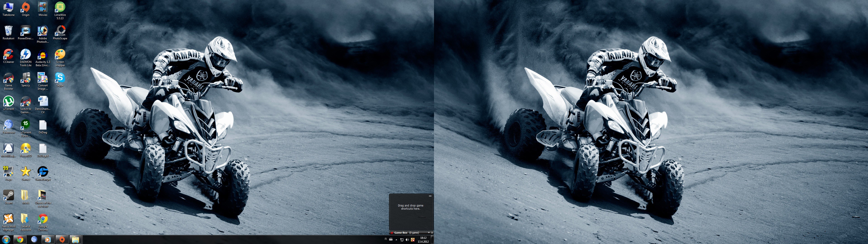Click the FI language indicator
The height and width of the screenshot is (244, 868).
pyautogui.click(x=385, y=239)
